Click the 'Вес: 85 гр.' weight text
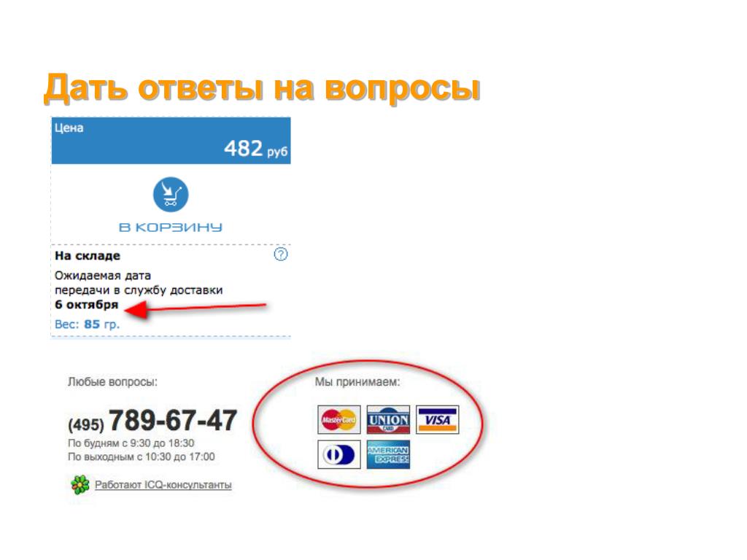 [x=88, y=324]
